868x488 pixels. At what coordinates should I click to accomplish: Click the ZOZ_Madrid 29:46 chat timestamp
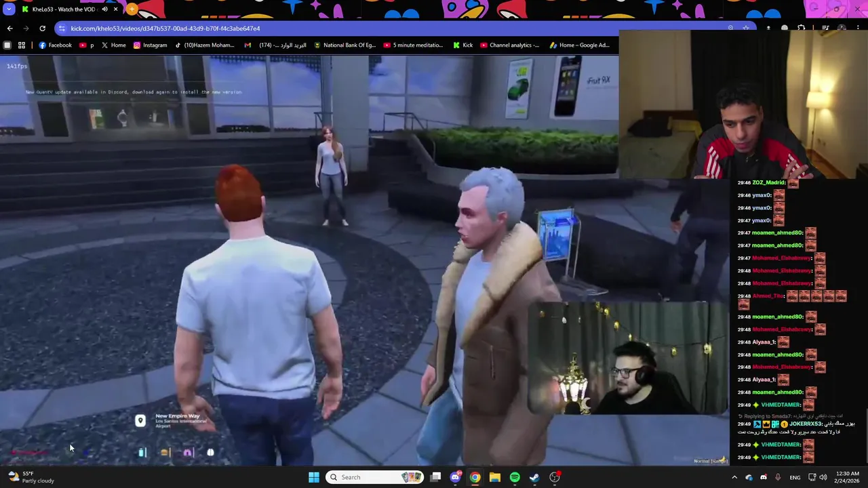744,182
